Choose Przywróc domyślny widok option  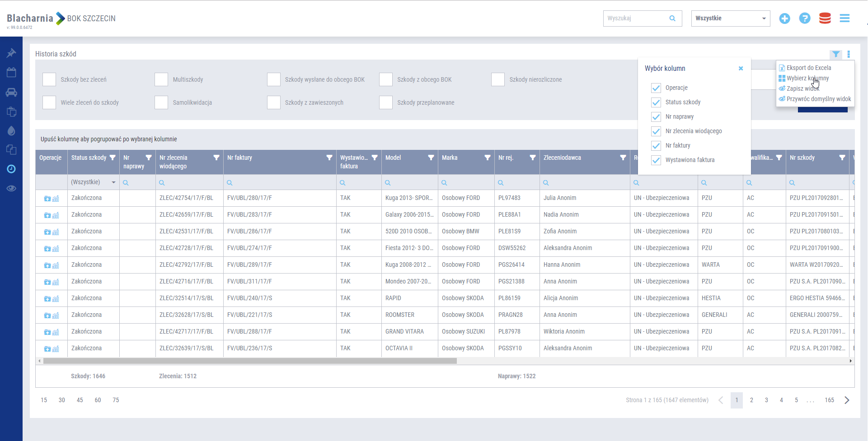pos(818,99)
